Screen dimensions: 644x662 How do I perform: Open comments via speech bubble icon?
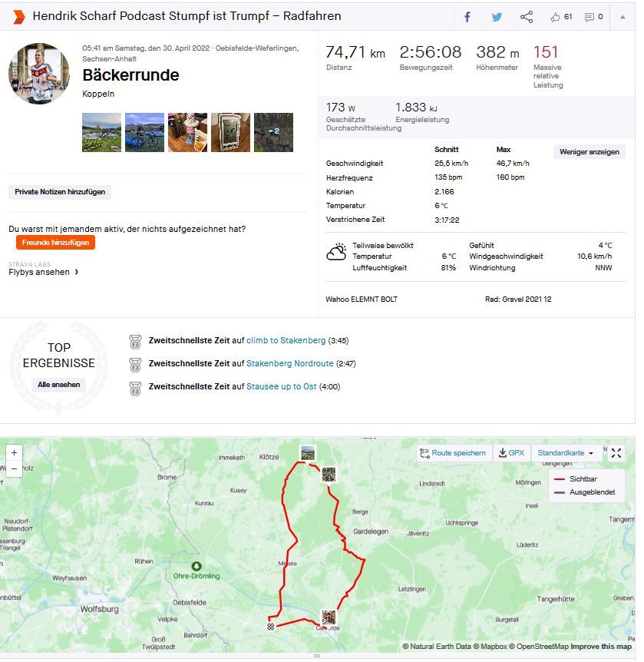point(590,17)
